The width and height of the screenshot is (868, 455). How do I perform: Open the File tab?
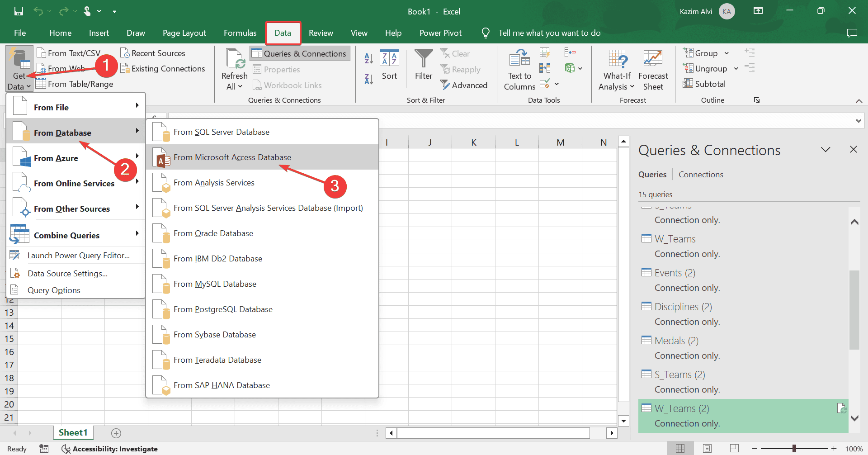20,33
